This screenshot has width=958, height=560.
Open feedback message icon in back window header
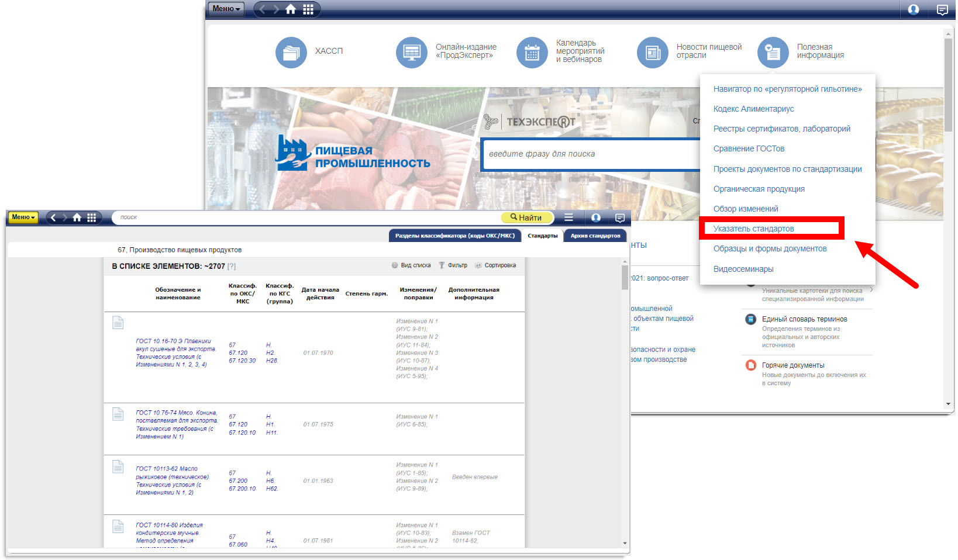pyautogui.click(x=942, y=10)
